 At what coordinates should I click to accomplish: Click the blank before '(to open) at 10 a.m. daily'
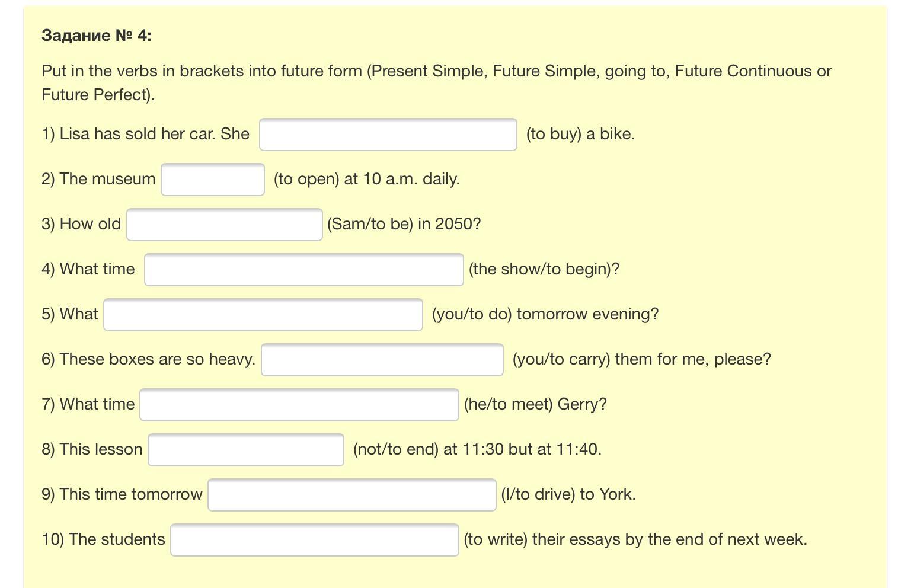[x=212, y=180]
